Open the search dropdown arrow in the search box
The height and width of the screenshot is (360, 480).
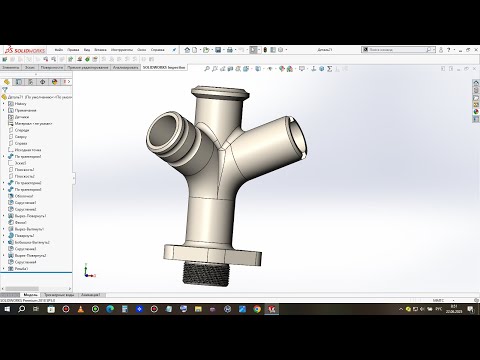434,50
